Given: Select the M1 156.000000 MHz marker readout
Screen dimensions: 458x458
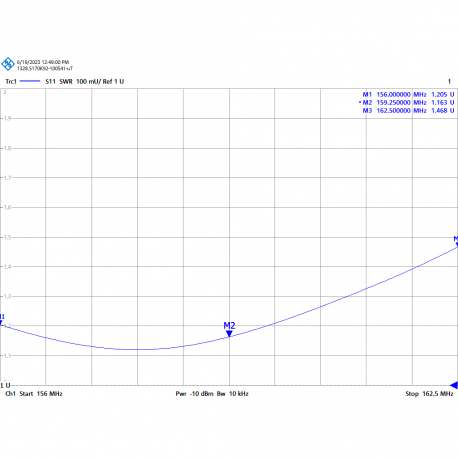Looking at the screenshot, I should click(x=408, y=94).
